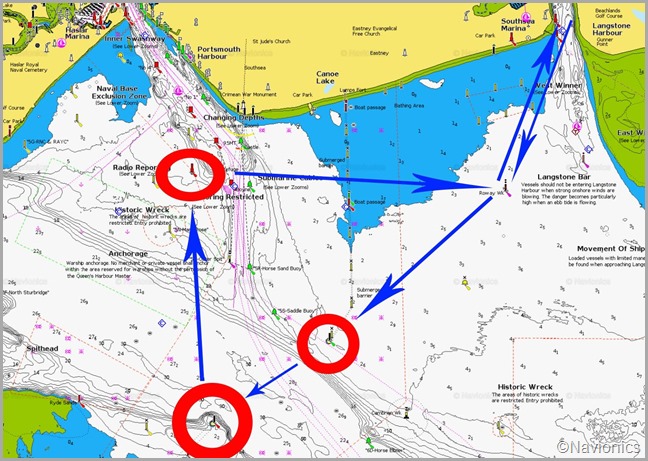The height and width of the screenshot is (461, 648).
Task: Select the green SS-Saddle Buoy marker
Action: 275,314
